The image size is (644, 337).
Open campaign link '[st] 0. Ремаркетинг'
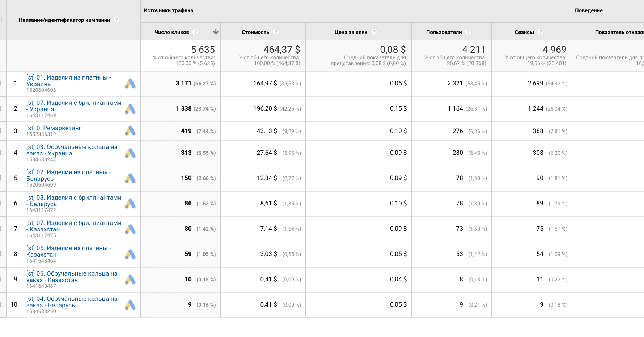tap(54, 128)
